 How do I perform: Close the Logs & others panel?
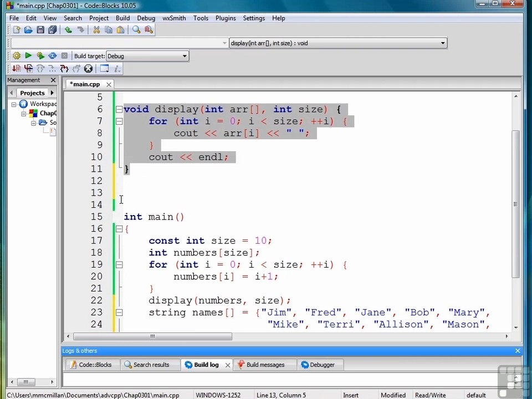pos(518,351)
